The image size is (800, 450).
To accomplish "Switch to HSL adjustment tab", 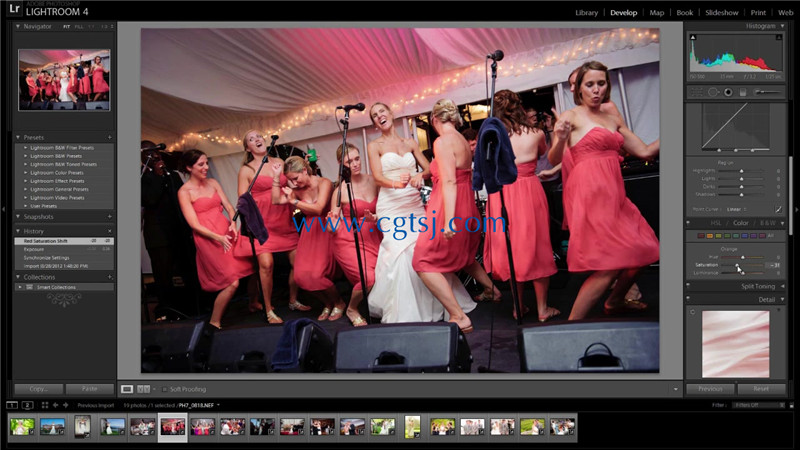I will (716, 223).
